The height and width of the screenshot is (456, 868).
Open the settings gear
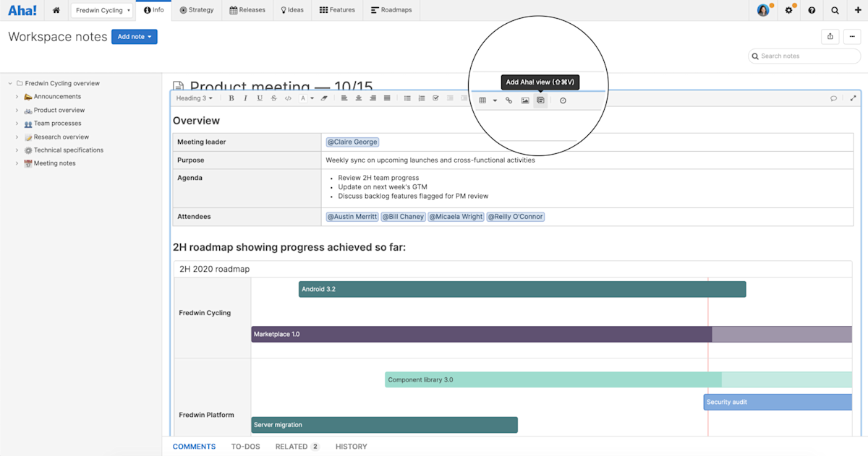[789, 10]
